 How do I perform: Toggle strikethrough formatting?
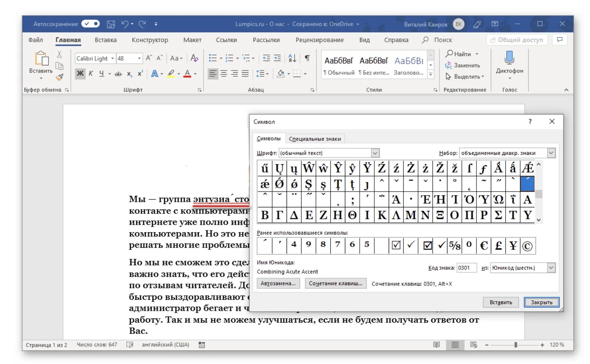118,74
